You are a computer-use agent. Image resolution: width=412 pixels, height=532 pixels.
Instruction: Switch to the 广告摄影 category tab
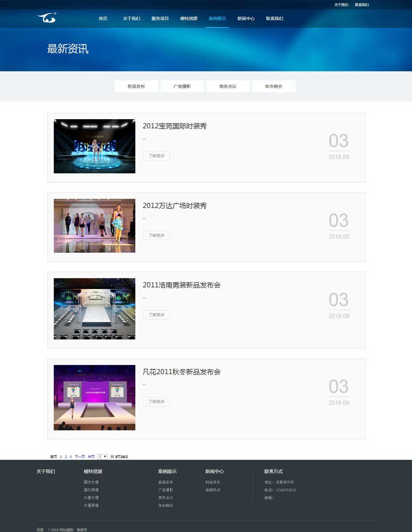(182, 87)
